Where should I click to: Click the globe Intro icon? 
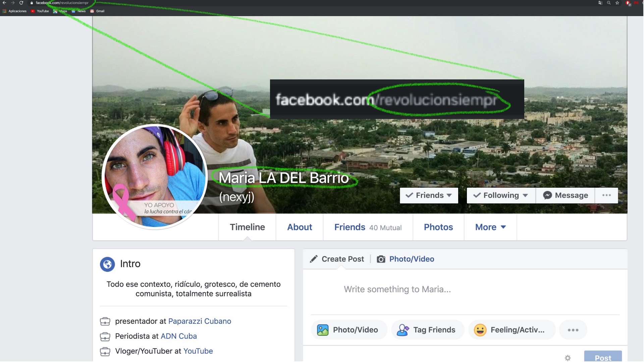tap(107, 264)
